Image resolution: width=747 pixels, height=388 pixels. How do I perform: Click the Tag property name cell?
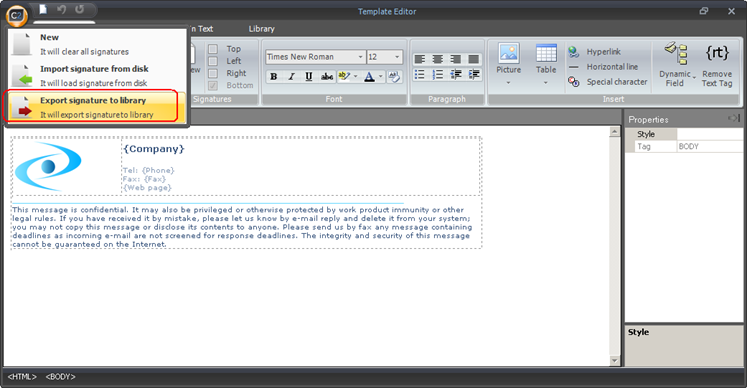pyautogui.click(x=656, y=146)
